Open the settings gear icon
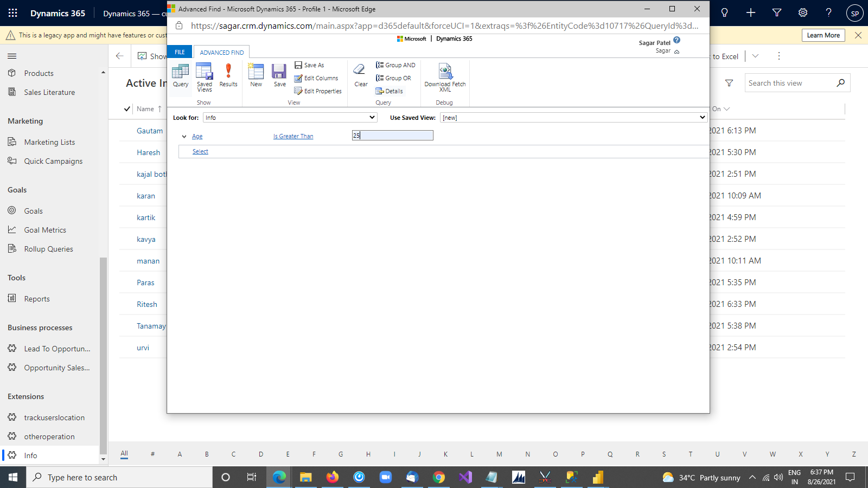Screen dimensions: 868x488 803,13
